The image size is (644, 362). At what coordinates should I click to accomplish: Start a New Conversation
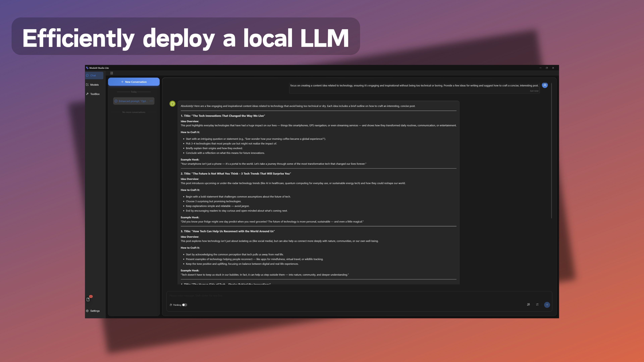click(x=133, y=82)
